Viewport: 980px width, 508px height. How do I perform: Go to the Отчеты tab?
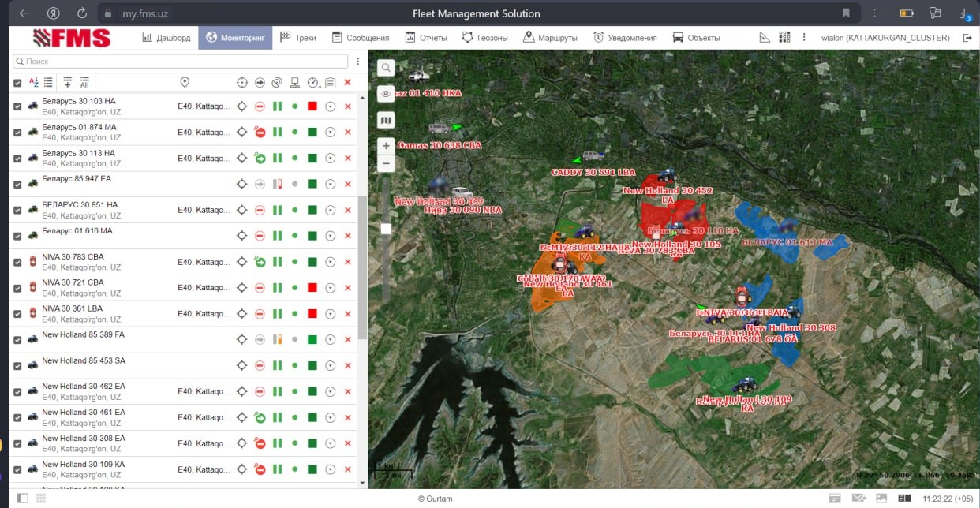point(426,38)
